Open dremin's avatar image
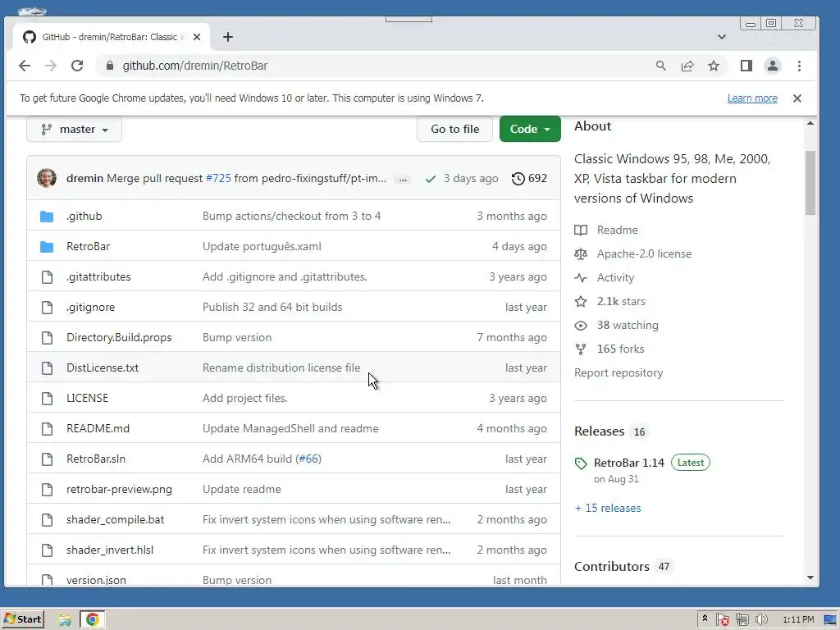This screenshot has height=630, width=840. [47, 178]
